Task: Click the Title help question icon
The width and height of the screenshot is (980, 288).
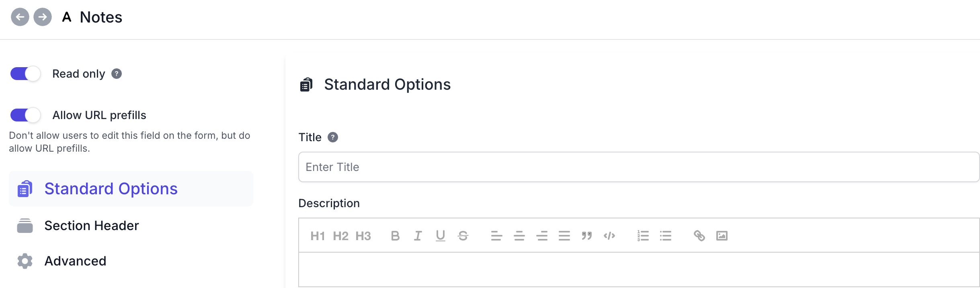Action: (333, 138)
